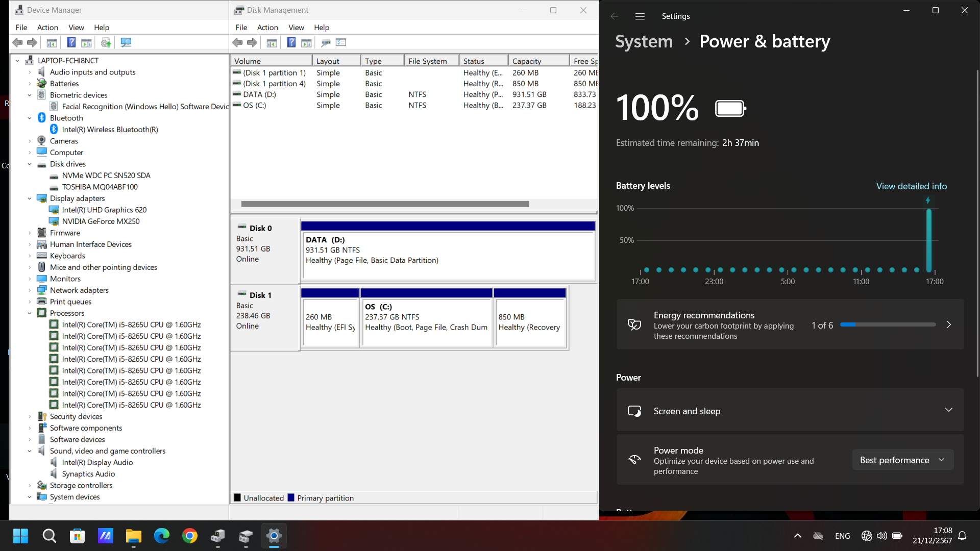Open notification bell in taskbar

tap(962, 536)
